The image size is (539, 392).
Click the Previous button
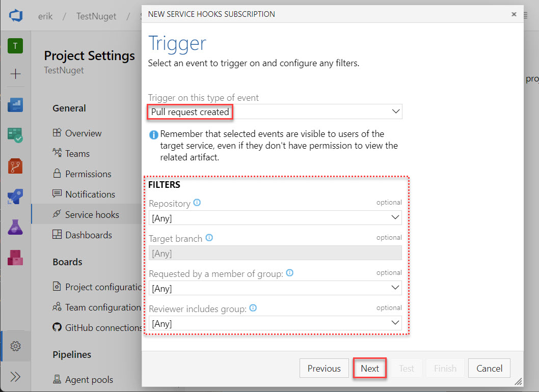[x=324, y=368]
